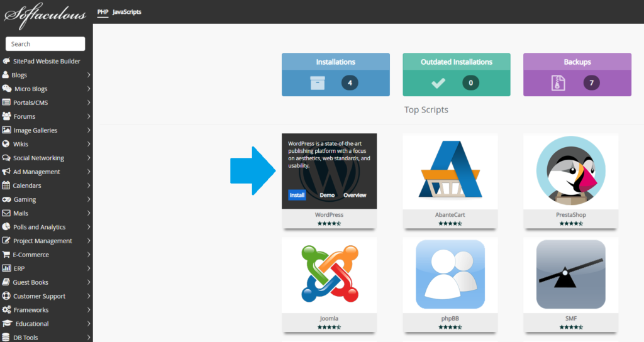
Task: Expand the E-Commerce category arrow
Action: (89, 255)
